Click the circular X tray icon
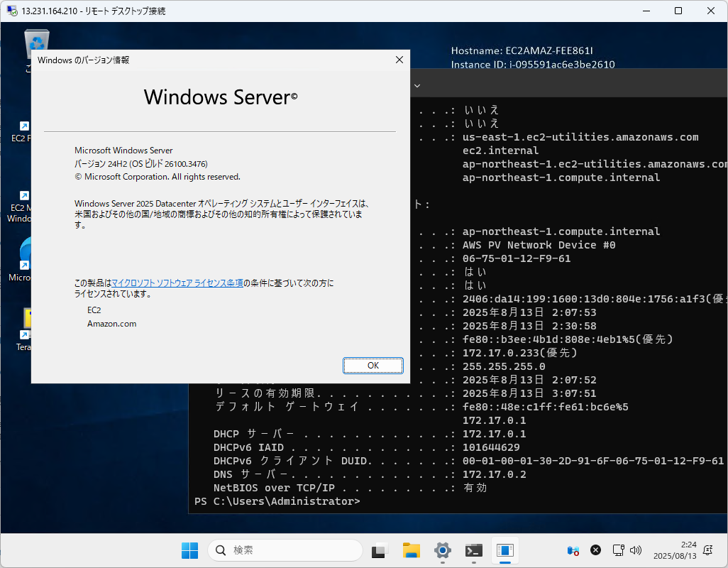This screenshot has height=568, width=728. point(595,550)
